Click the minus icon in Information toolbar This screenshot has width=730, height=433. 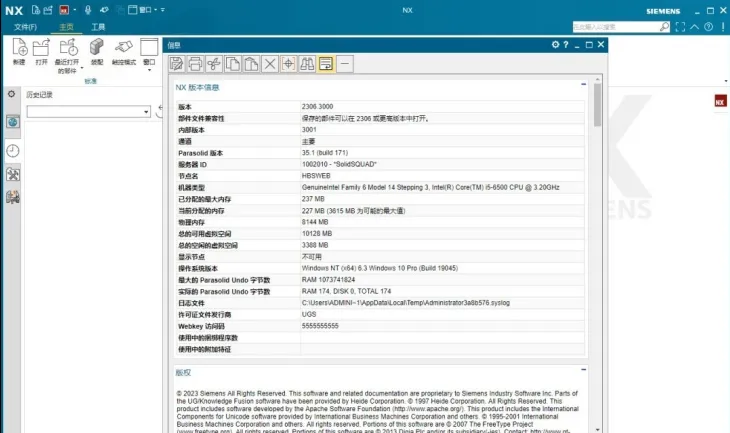[x=345, y=64]
